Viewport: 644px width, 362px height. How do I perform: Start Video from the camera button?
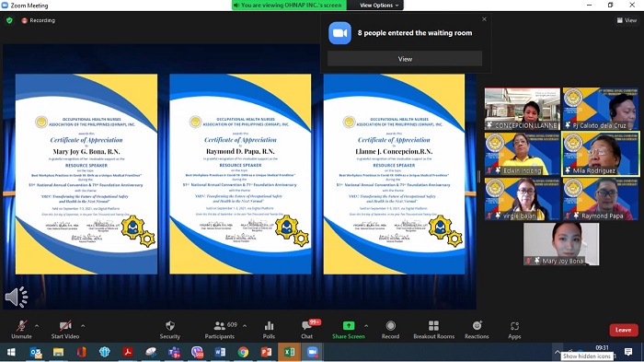[65, 330]
